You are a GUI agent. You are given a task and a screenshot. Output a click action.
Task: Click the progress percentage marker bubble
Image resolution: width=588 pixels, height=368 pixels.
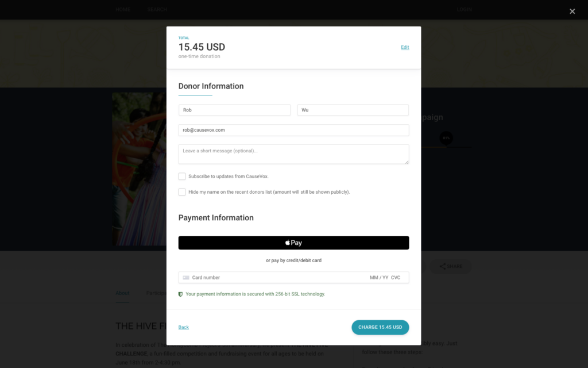click(x=446, y=138)
